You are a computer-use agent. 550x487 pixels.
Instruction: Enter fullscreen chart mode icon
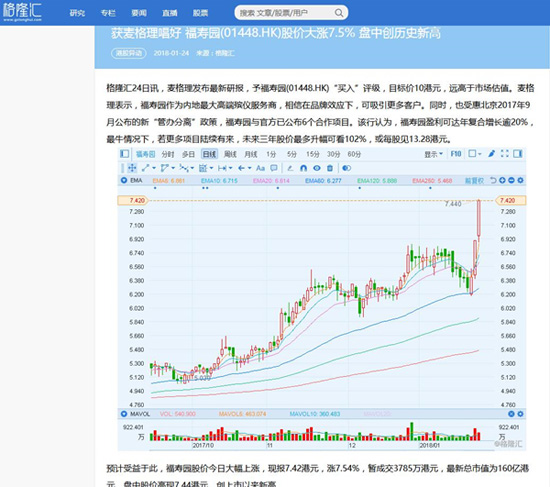tap(504, 153)
